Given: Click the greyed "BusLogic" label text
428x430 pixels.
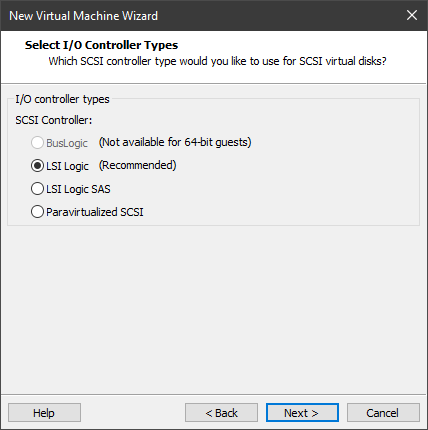Looking at the screenshot, I should click(67, 143).
